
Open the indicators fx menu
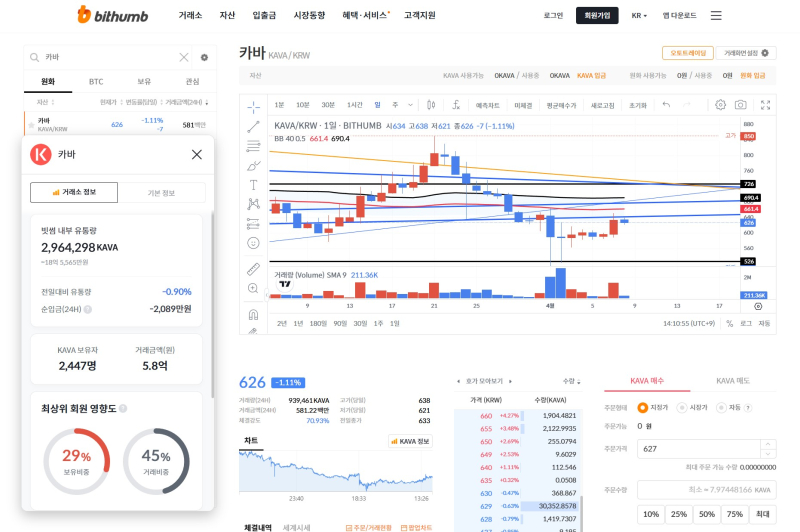[x=456, y=105]
